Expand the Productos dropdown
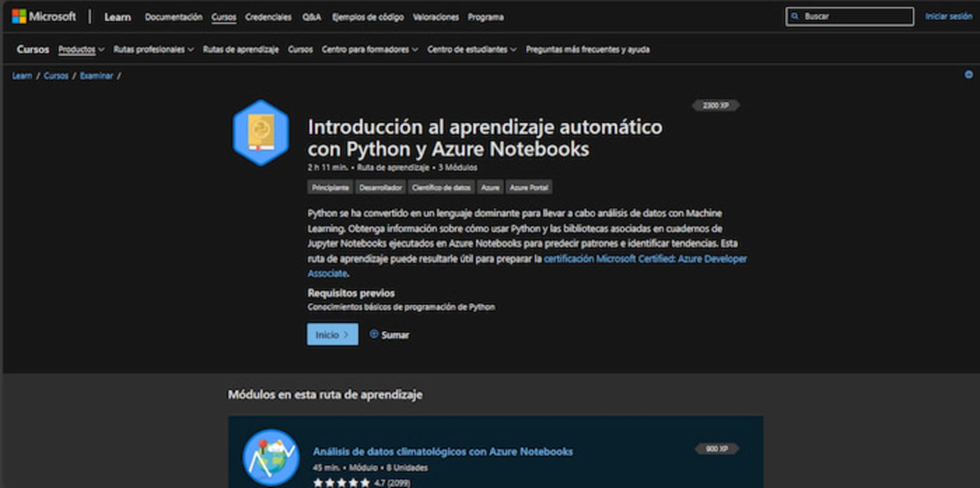 (x=81, y=50)
